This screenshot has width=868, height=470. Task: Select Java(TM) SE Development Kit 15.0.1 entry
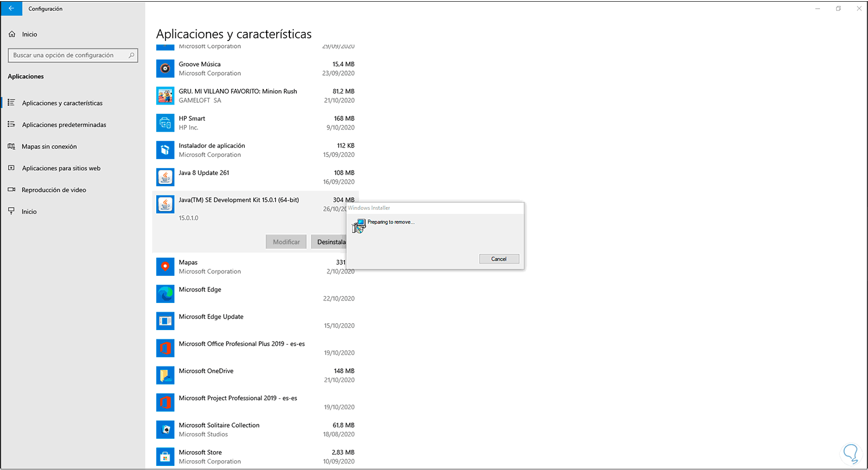239,200
